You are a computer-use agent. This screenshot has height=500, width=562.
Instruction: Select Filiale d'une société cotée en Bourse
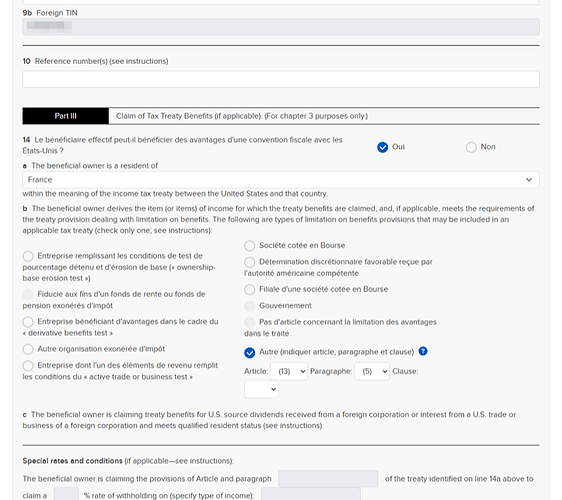(x=249, y=290)
